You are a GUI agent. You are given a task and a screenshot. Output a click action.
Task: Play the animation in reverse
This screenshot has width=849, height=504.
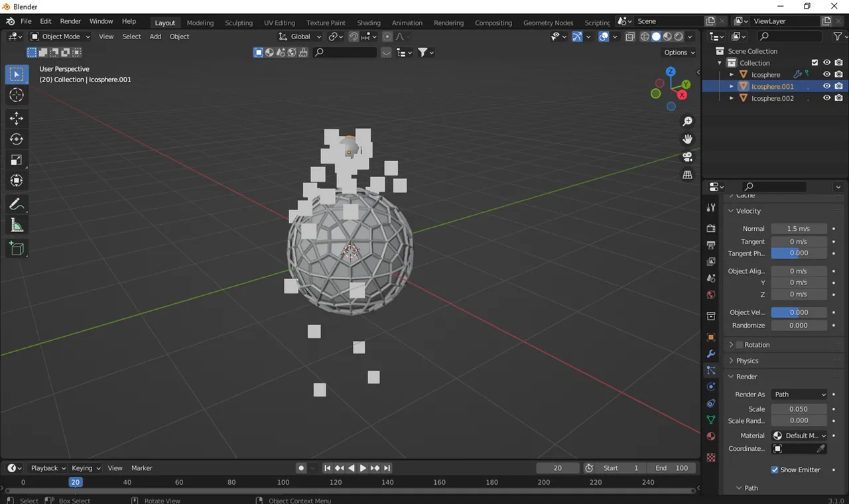351,468
